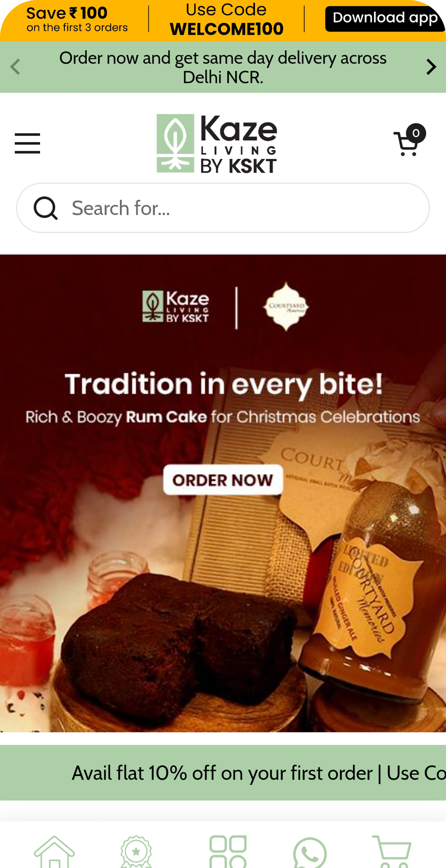This screenshot has height=868, width=446.
Task: Show the next announcement with right chevron
Action: [x=431, y=67]
